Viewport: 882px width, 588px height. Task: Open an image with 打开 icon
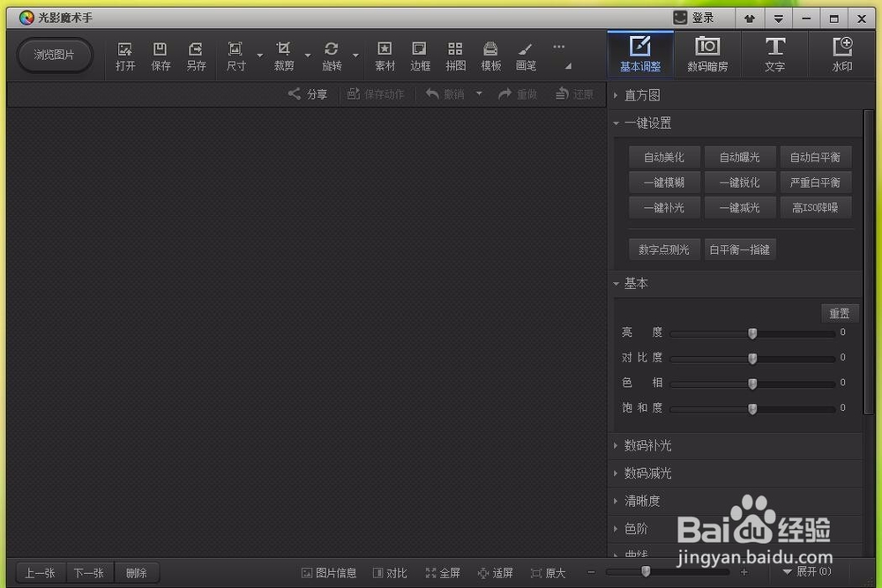tap(125, 56)
